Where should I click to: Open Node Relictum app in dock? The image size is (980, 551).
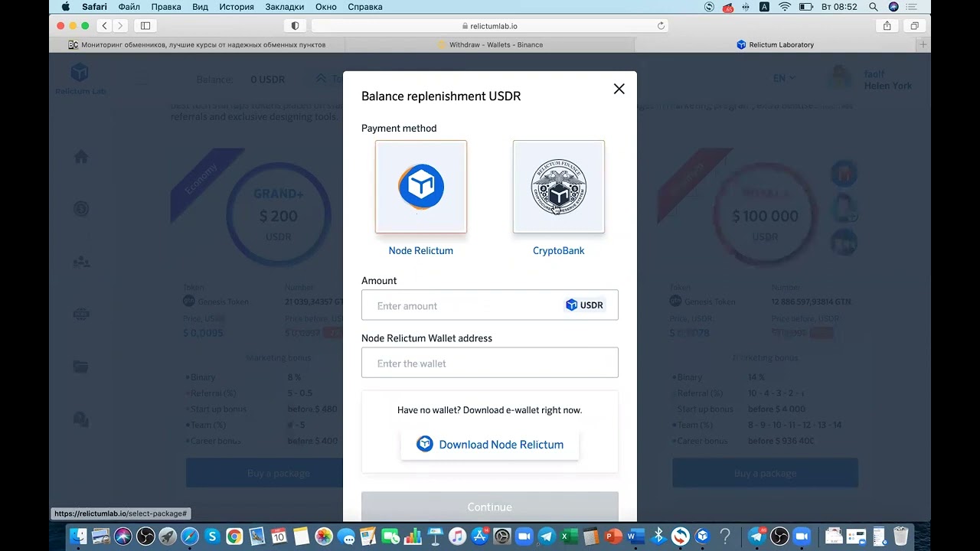tap(702, 536)
